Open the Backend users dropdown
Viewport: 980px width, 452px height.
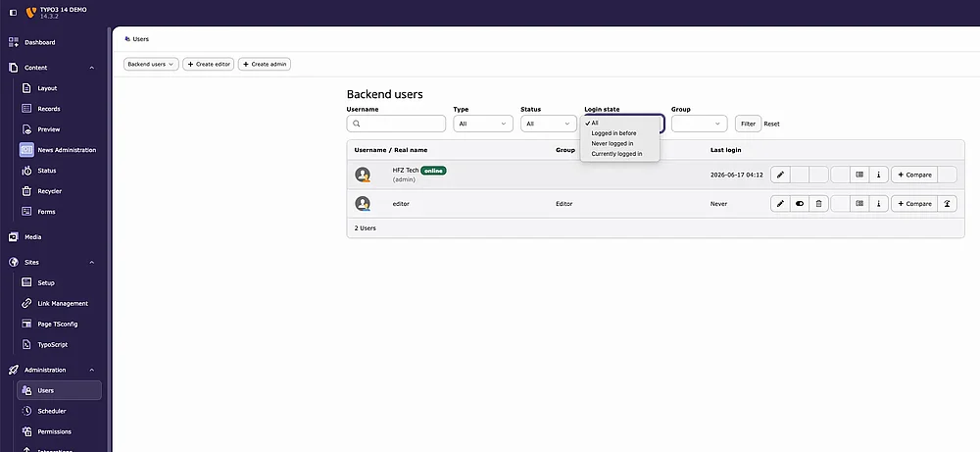pyautogui.click(x=151, y=65)
